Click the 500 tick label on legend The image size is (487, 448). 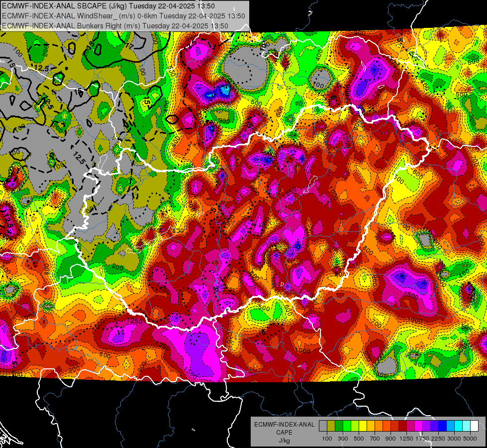359,439
